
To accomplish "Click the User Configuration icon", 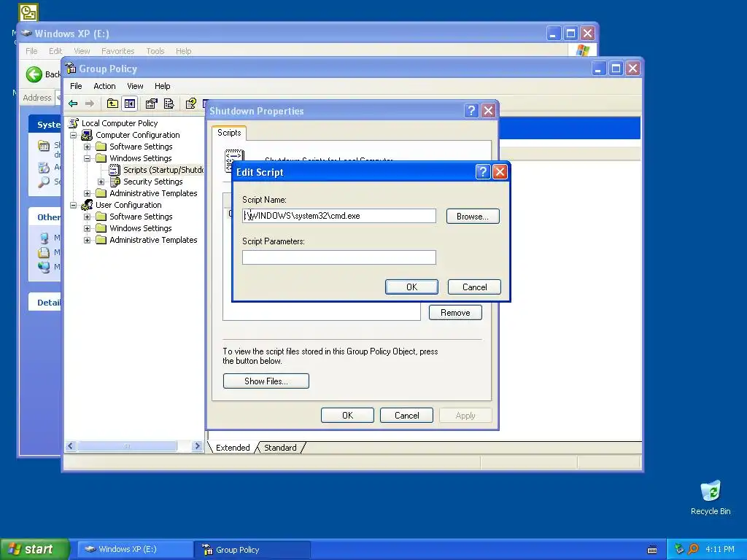I will [x=87, y=205].
